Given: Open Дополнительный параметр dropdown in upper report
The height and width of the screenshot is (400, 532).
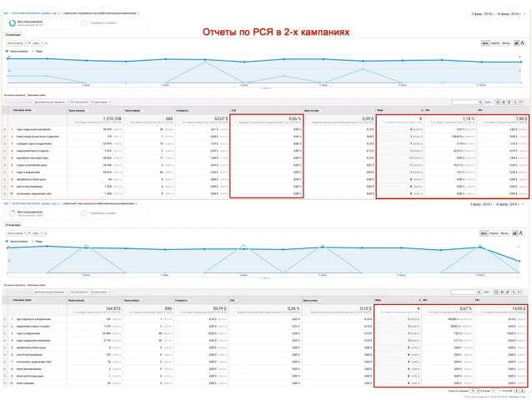Looking at the screenshot, I should coord(51,102).
